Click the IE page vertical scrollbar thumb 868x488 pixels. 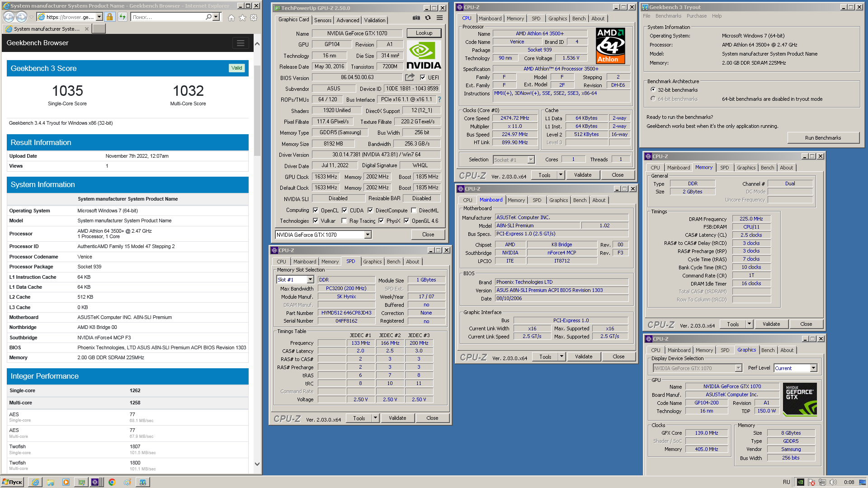[257, 110]
